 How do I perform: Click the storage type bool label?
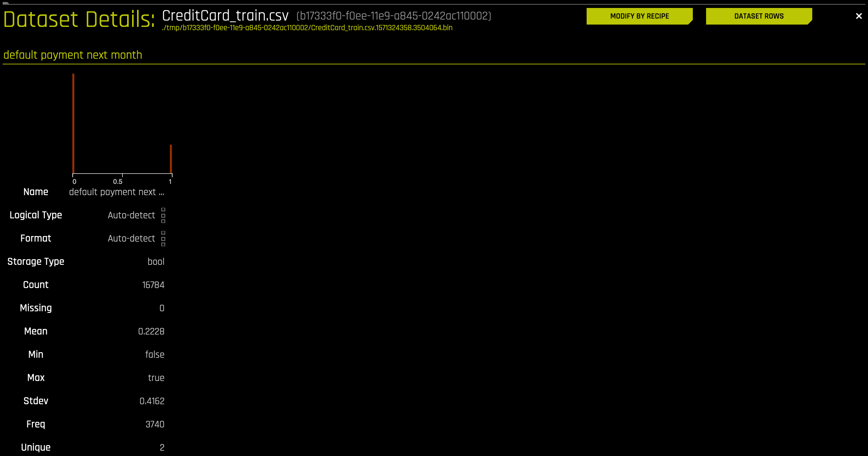pos(155,261)
